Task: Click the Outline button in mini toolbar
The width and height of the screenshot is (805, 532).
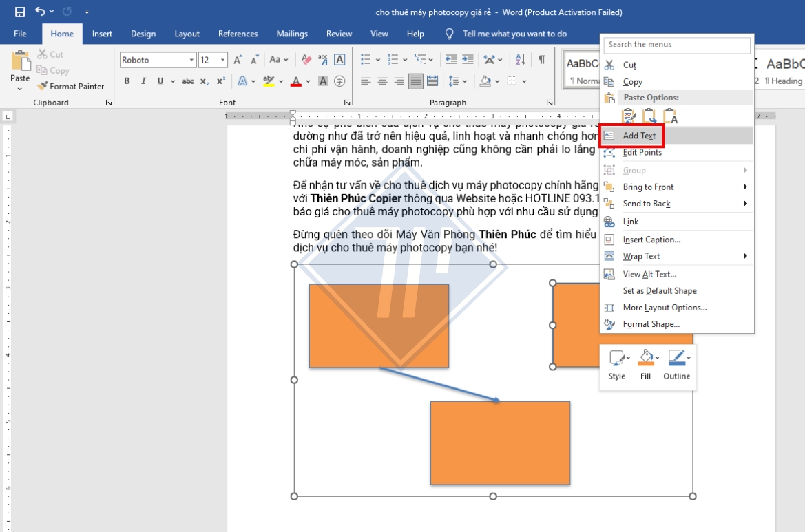Action: coord(677,365)
